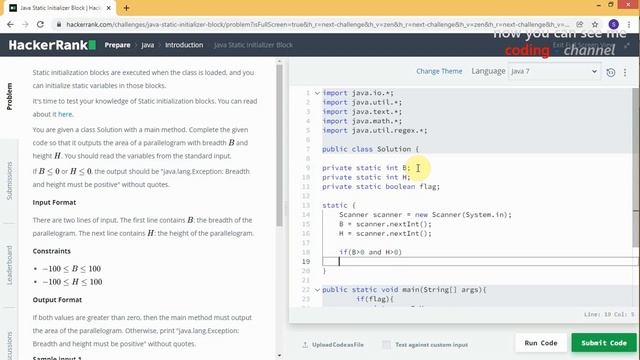Click on 'private static boolean flag;' line
This screenshot has height=360, width=640.
click(x=381, y=187)
